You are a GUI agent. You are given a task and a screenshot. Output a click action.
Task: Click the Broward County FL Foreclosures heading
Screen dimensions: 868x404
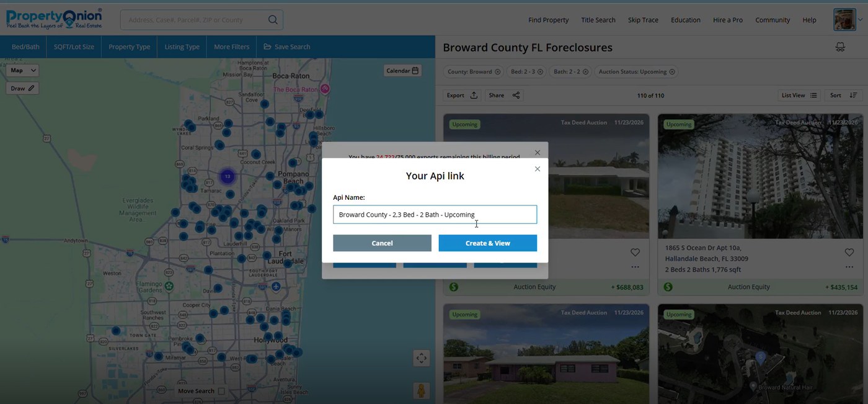[528, 47]
